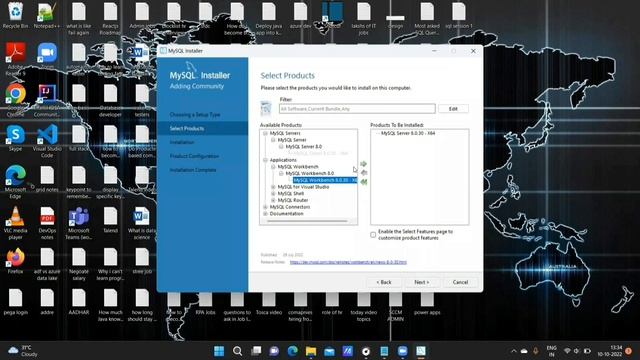640x360 pixels.
Task: Open taskbar Search
Action: tap(238, 351)
